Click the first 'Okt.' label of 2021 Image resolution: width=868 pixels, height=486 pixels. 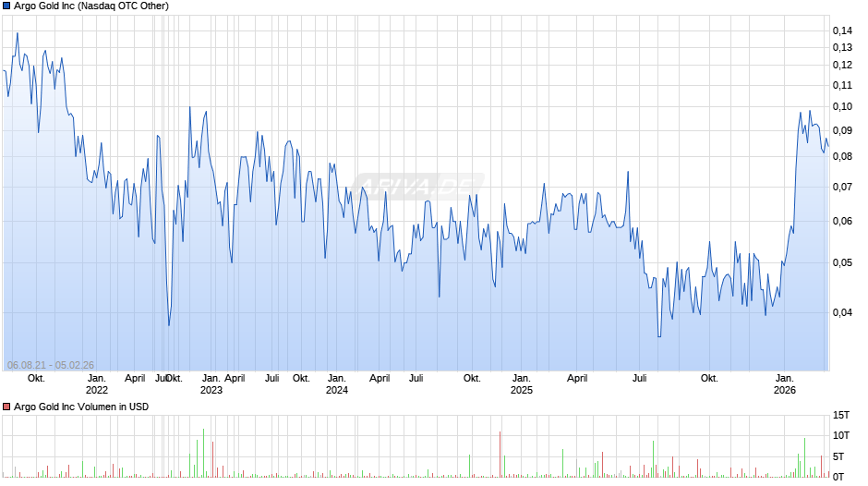tap(36, 379)
